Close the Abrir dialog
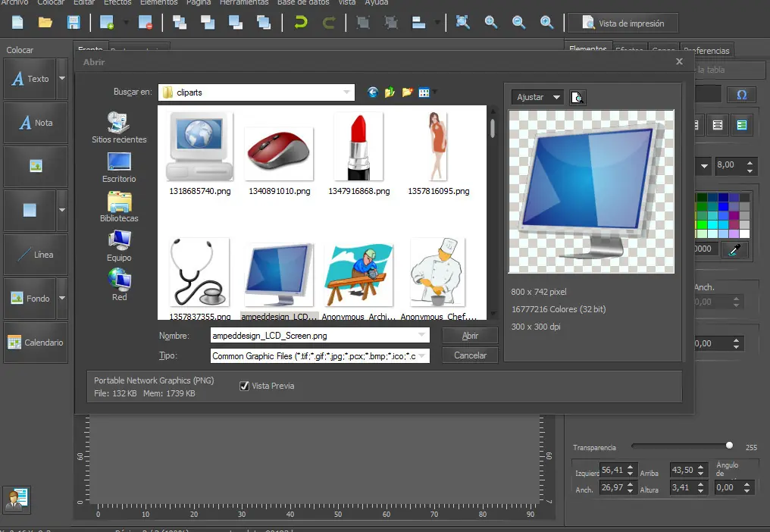The width and height of the screenshot is (770, 532). 679,61
